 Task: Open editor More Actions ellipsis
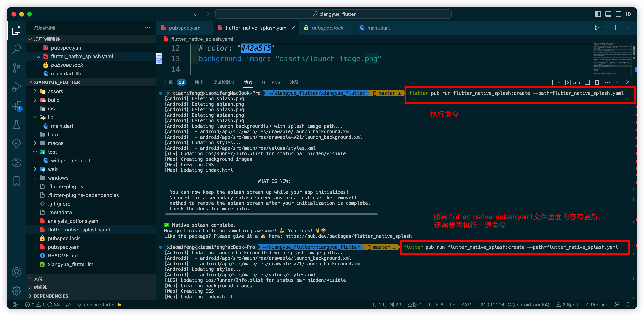point(628,28)
